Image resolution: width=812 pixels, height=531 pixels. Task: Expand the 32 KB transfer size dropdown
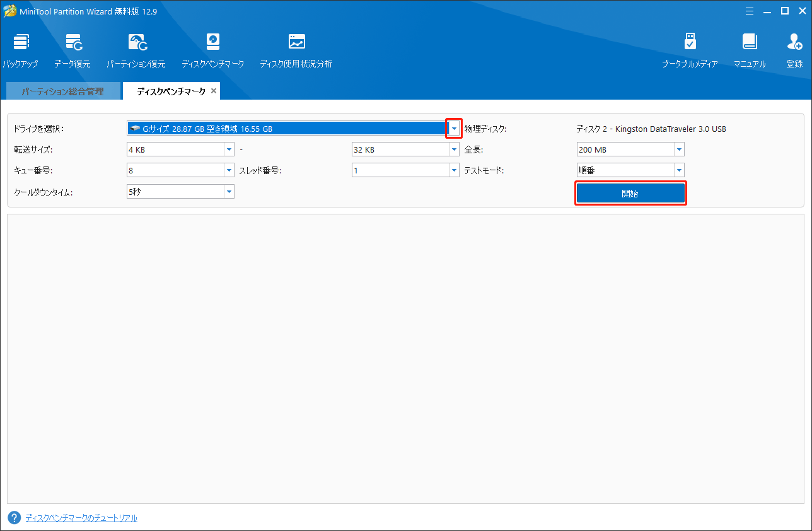coord(454,150)
